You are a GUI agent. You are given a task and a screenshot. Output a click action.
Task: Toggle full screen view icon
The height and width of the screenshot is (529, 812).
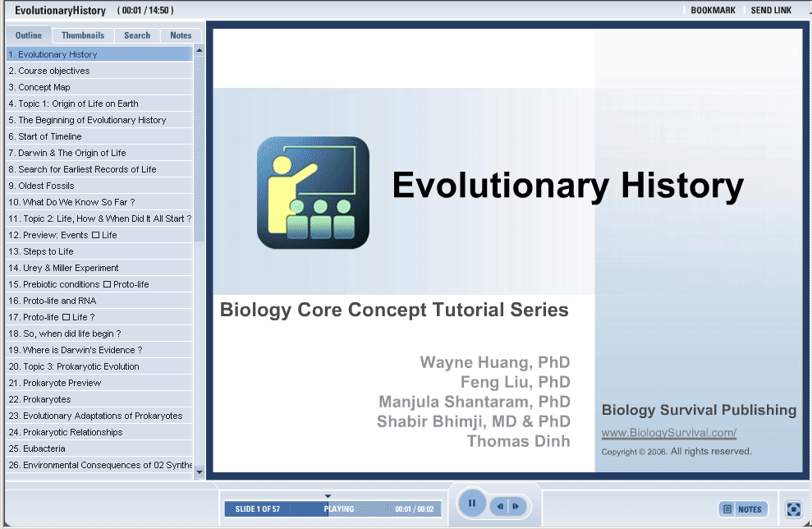793,509
